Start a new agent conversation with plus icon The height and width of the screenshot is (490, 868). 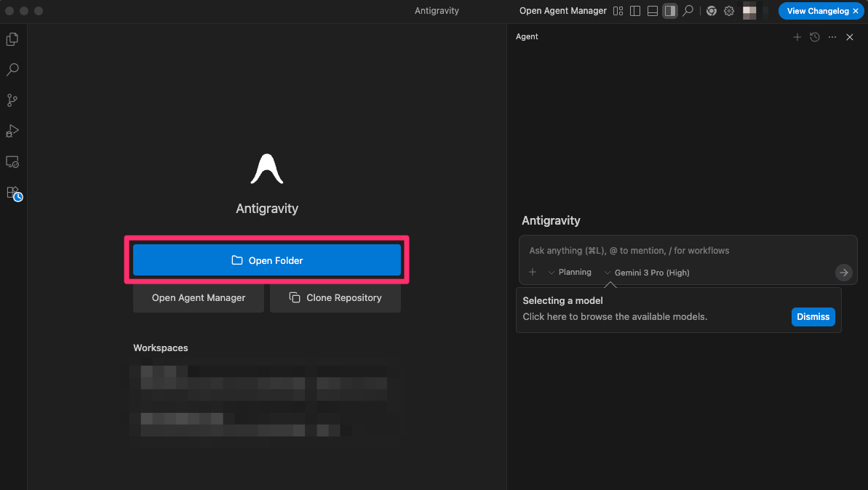tap(797, 37)
